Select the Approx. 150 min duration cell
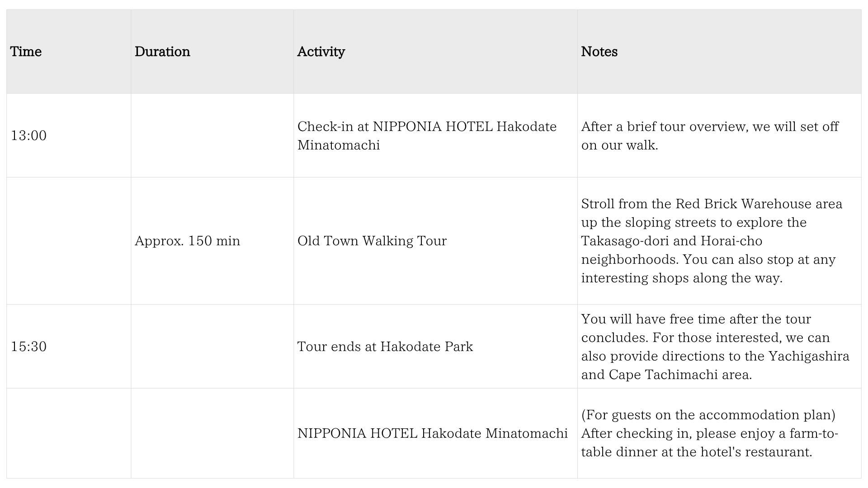 tap(187, 241)
